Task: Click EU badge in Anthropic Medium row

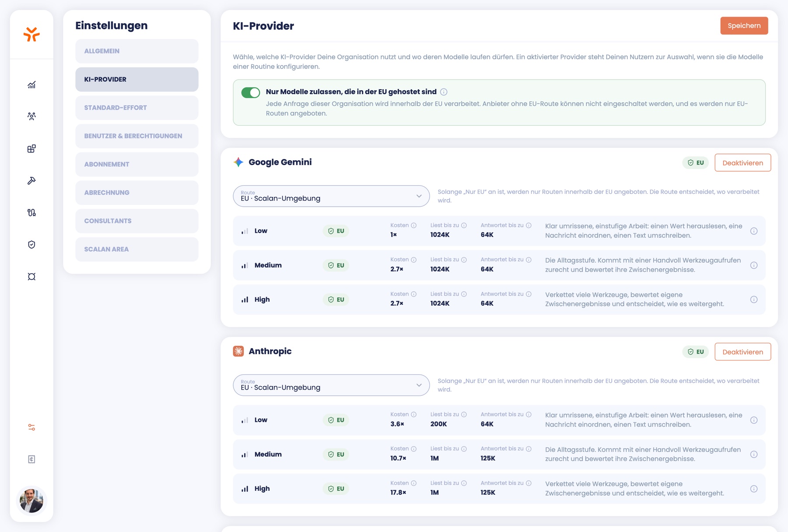Action: pos(336,454)
